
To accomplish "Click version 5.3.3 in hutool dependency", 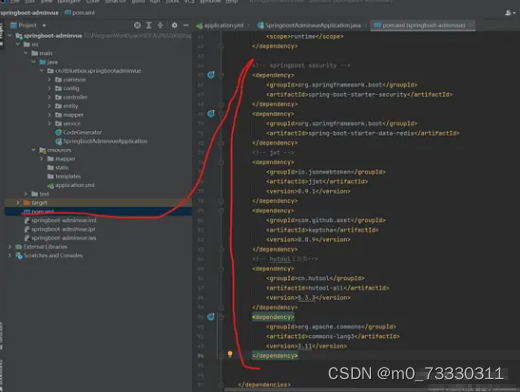I will [306, 298].
